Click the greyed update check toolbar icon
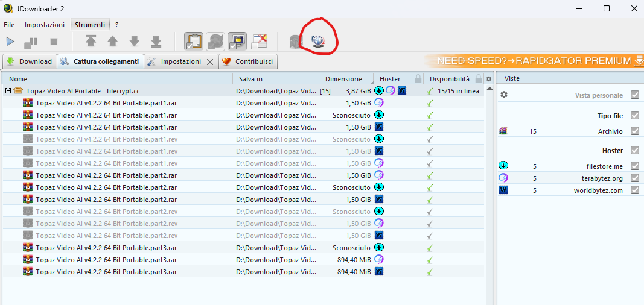This screenshot has height=305, width=644. click(296, 42)
